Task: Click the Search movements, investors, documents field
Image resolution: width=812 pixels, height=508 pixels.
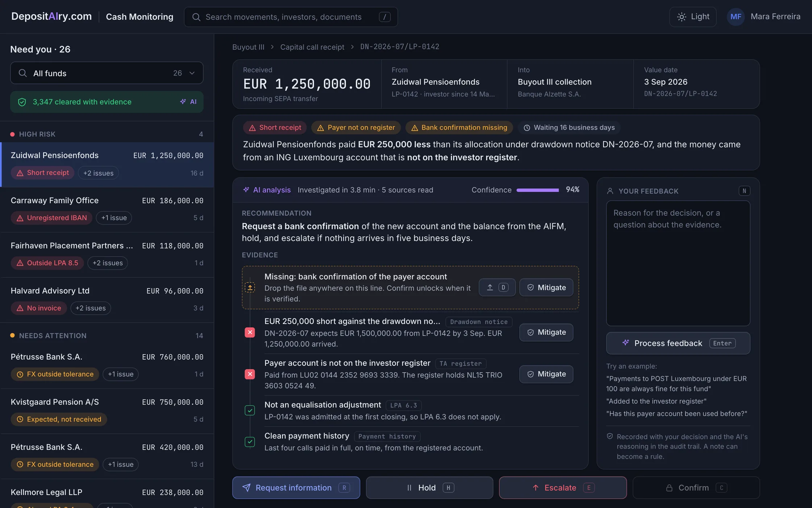Action: point(291,17)
